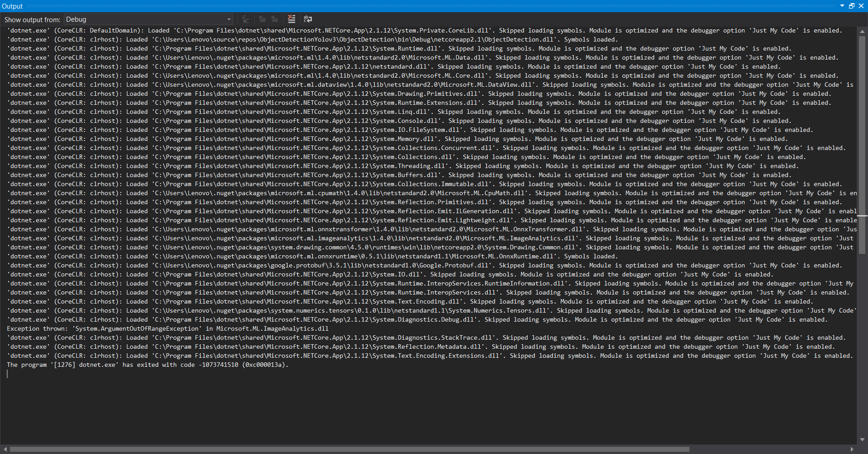Close the Output window
Screen dimensions: 868x454
(x=863, y=6)
